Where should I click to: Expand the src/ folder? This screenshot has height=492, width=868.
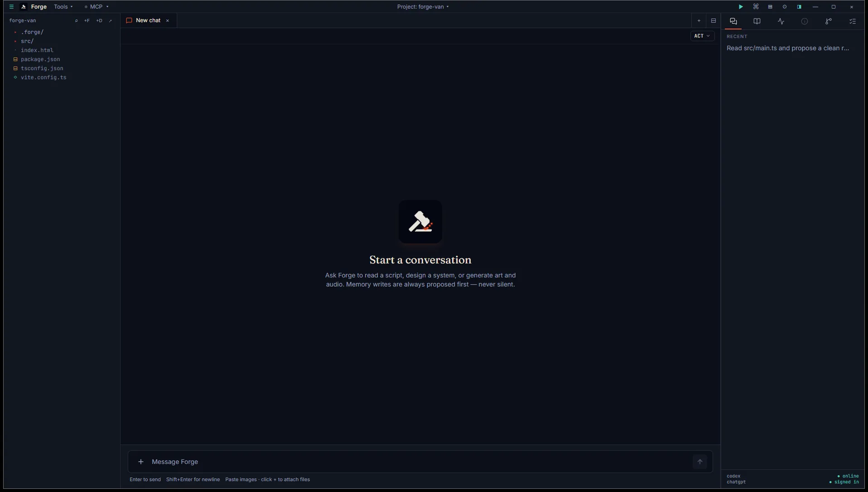[27, 41]
